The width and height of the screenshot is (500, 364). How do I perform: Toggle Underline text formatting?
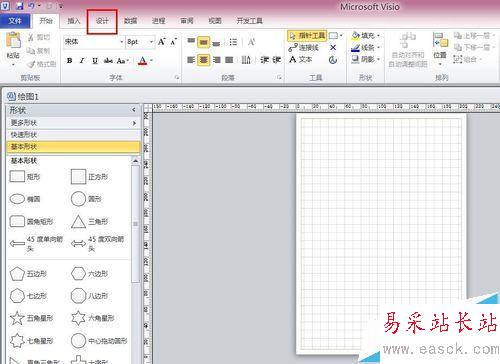click(x=95, y=61)
